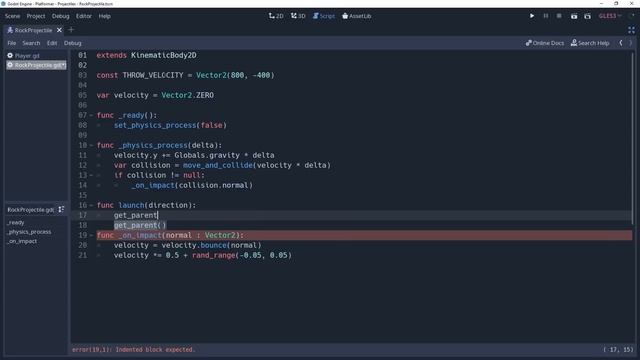The image size is (640, 360).
Task: Open the GLES3 renderer dropdown
Action: [610, 16]
